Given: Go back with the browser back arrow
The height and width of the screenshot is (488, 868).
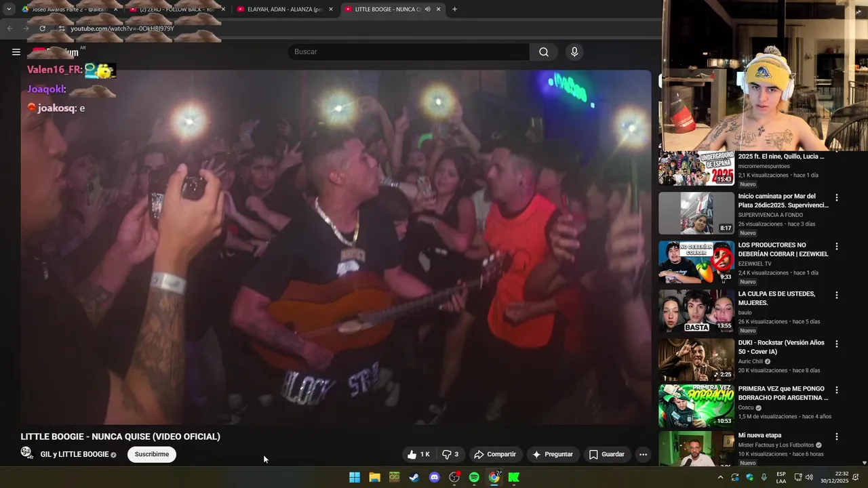Looking at the screenshot, I should pyautogui.click(x=9, y=28).
